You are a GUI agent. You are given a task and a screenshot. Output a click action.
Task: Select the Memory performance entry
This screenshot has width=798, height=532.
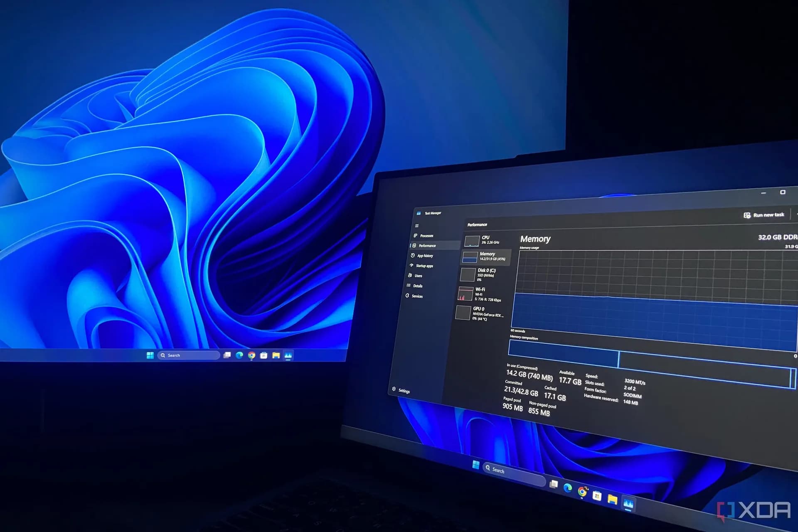(x=486, y=256)
